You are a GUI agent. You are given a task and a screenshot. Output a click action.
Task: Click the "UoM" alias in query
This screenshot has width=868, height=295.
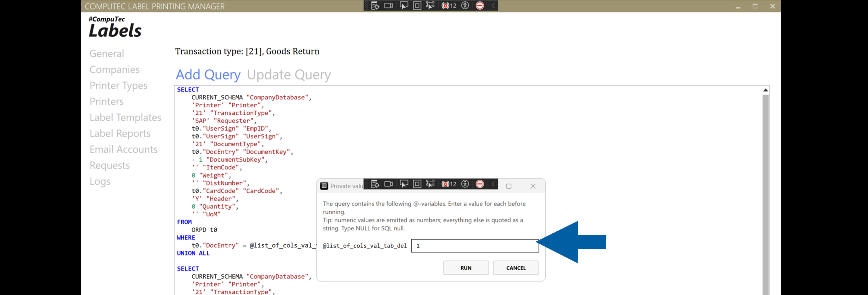point(211,214)
